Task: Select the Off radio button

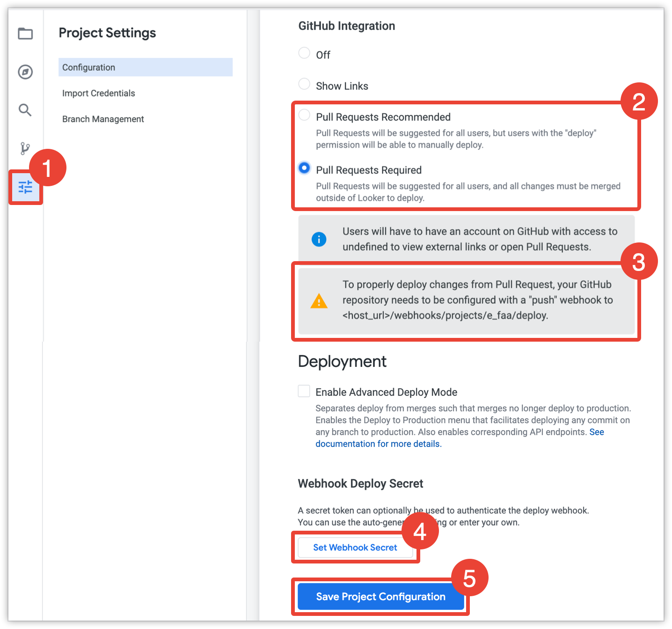Action: point(305,53)
